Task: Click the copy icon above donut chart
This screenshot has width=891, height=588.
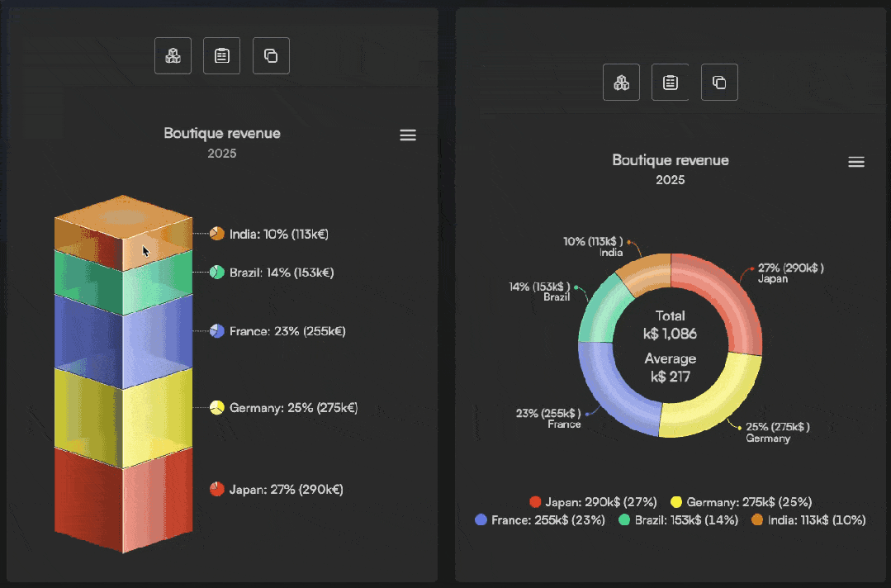Action: coord(719,83)
